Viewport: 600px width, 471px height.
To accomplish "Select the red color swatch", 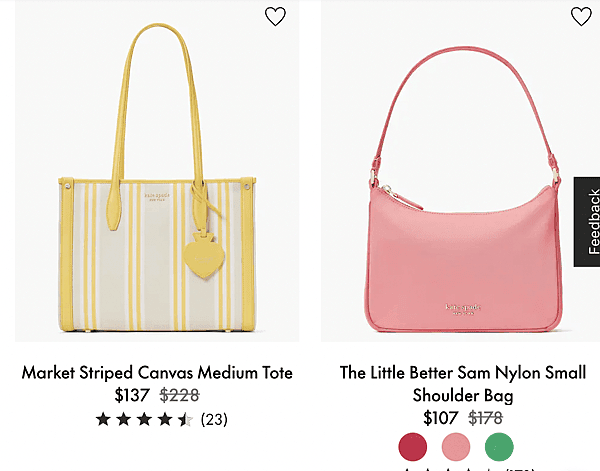I will [x=412, y=447].
